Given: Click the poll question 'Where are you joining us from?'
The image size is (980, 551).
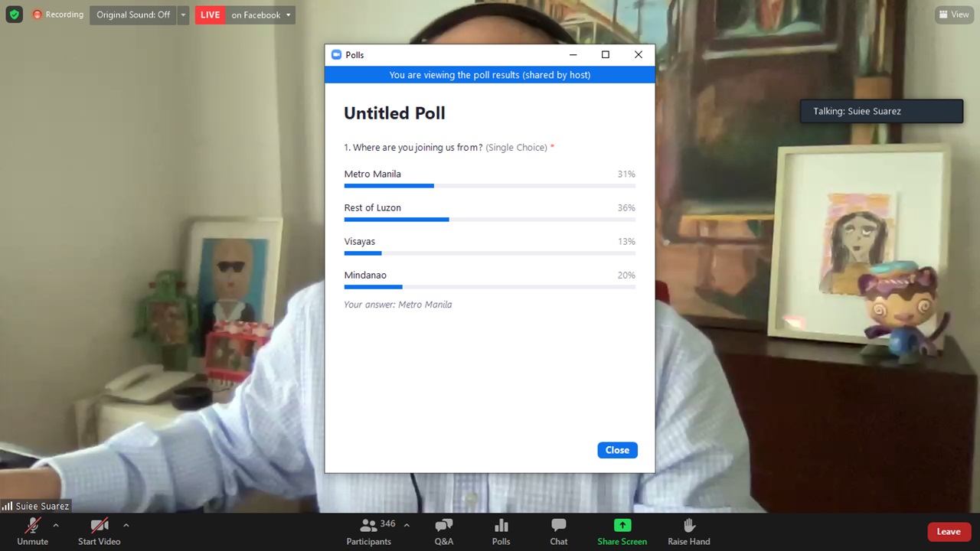Looking at the screenshot, I should point(418,147).
